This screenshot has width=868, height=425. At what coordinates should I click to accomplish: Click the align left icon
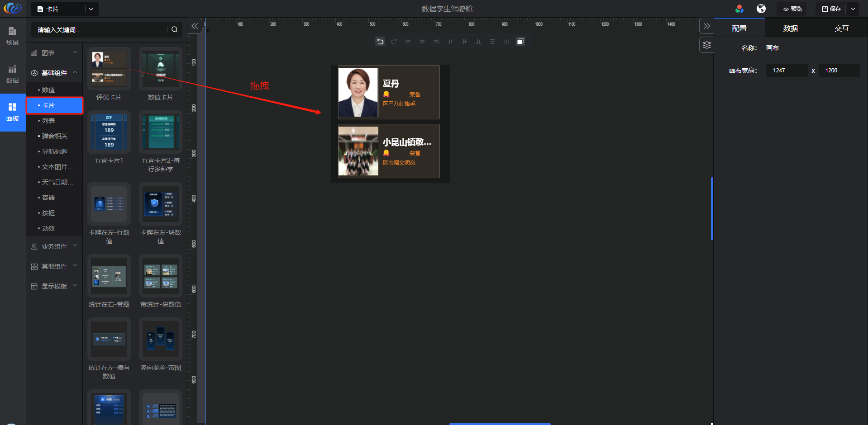tap(408, 42)
